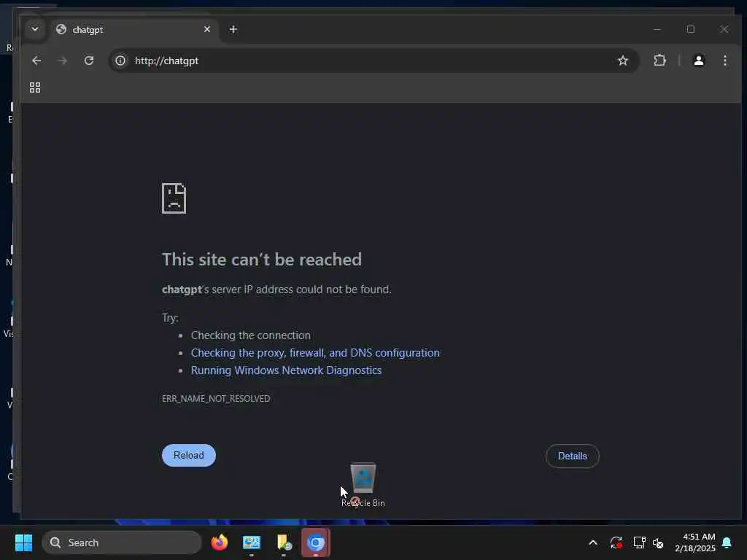Select ERR_NAME_NOT_RESOLVED error code text
The width and height of the screenshot is (747, 560).
[x=216, y=399]
